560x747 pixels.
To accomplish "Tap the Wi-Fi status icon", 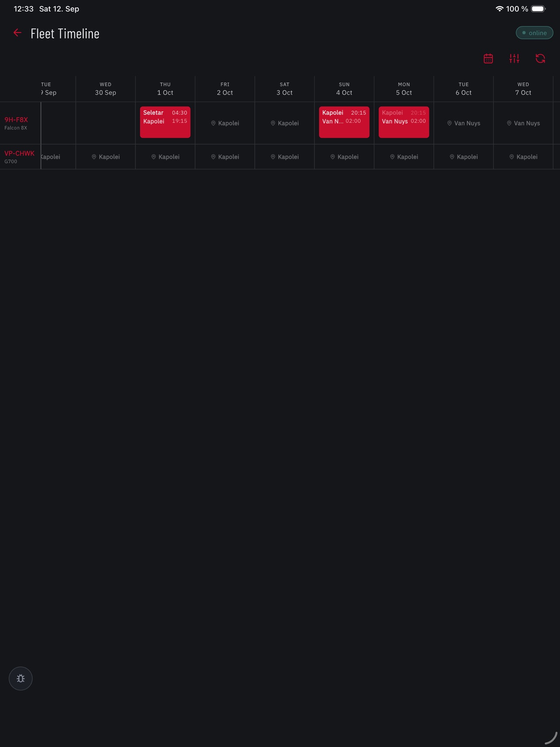I will pyautogui.click(x=499, y=9).
